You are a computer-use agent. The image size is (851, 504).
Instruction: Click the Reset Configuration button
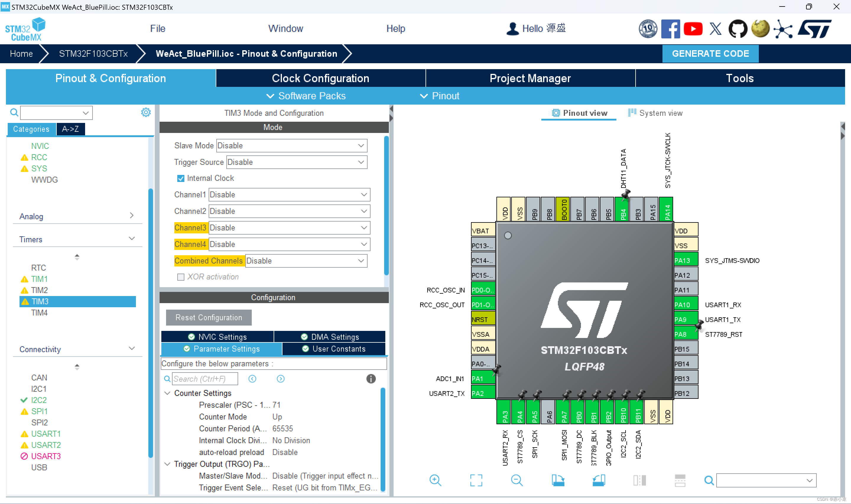[x=209, y=318]
